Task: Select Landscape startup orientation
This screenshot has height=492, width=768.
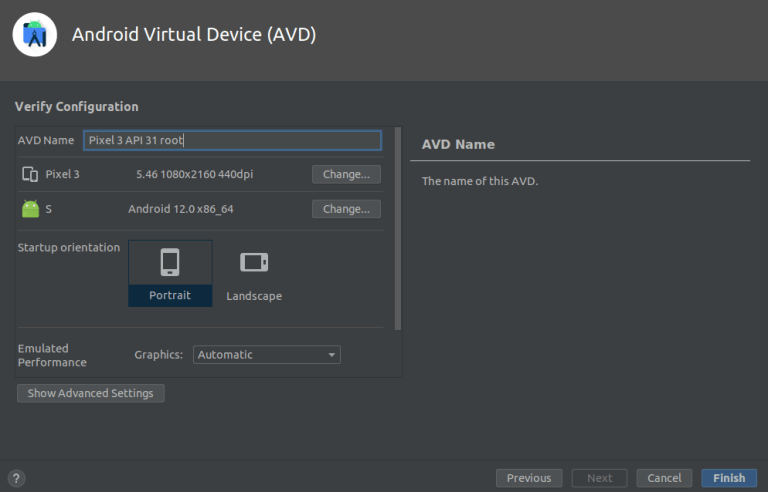Action: [x=254, y=274]
